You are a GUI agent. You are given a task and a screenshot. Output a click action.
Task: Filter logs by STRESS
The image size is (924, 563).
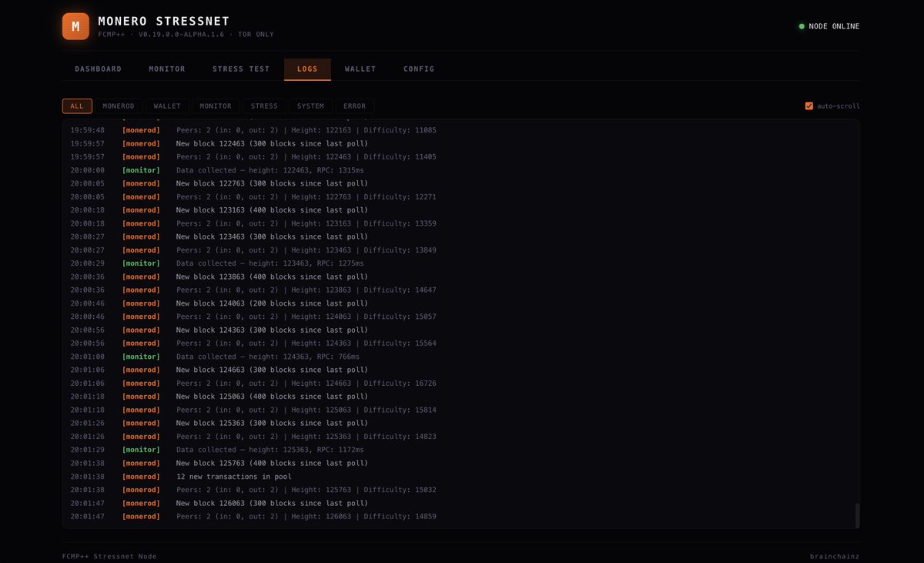[x=264, y=106]
